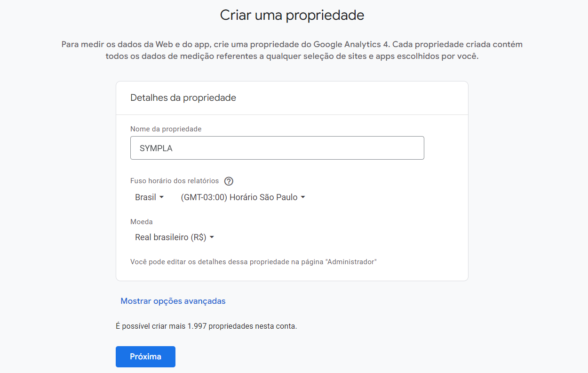
Task: Click the arrow after Horário São Paulo
Action: (303, 197)
